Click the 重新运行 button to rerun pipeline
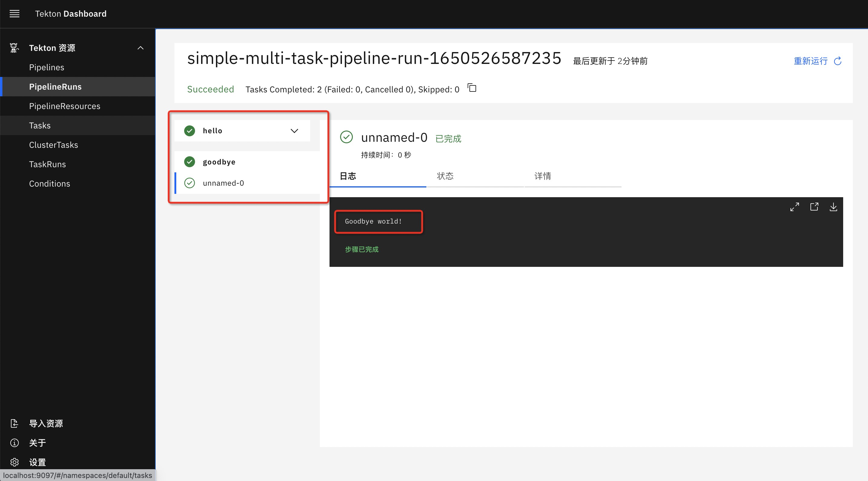Screen dimensions: 868x481 (810, 61)
